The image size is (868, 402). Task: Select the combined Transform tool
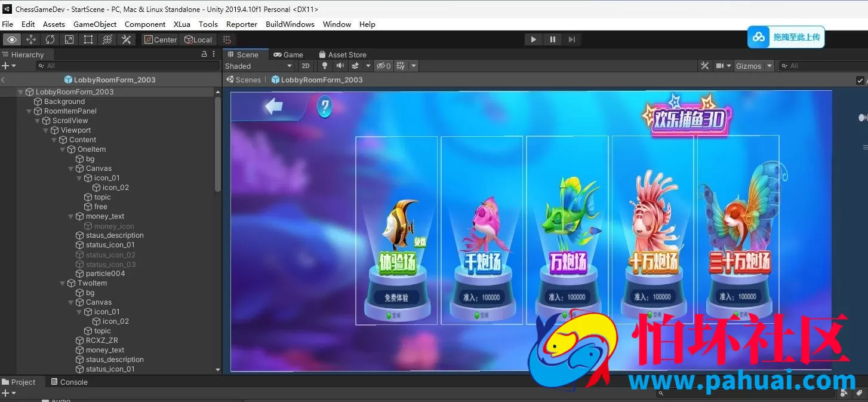107,39
